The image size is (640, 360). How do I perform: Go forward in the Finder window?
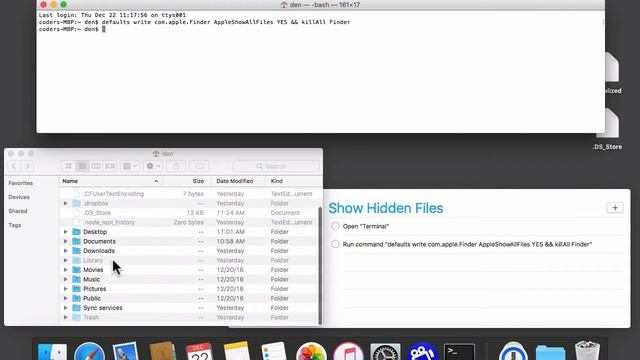pos(27,166)
